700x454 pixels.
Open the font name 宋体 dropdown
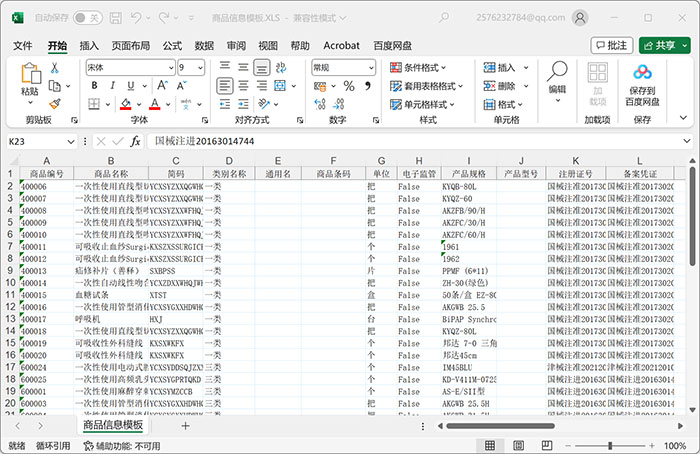(x=170, y=67)
